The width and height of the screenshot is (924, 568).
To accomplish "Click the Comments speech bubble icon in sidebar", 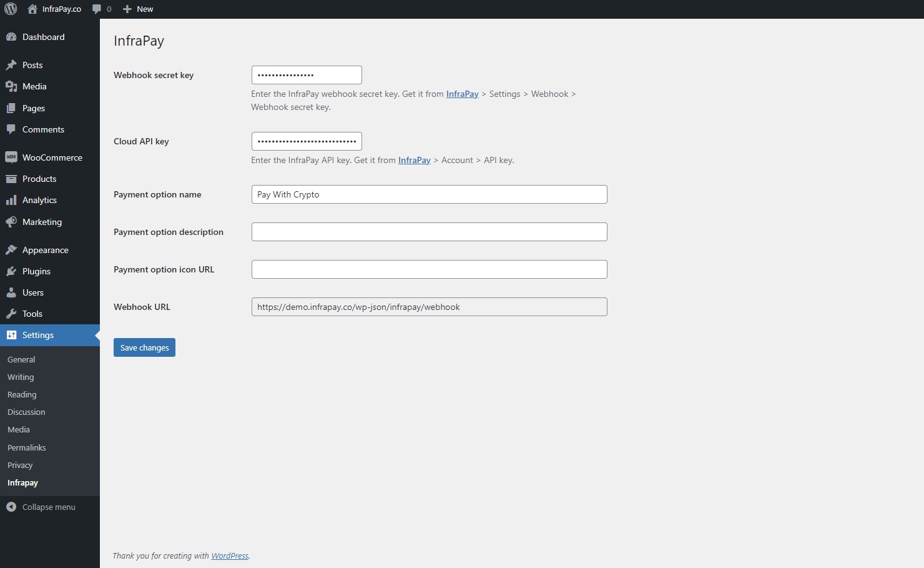I will click(x=11, y=129).
